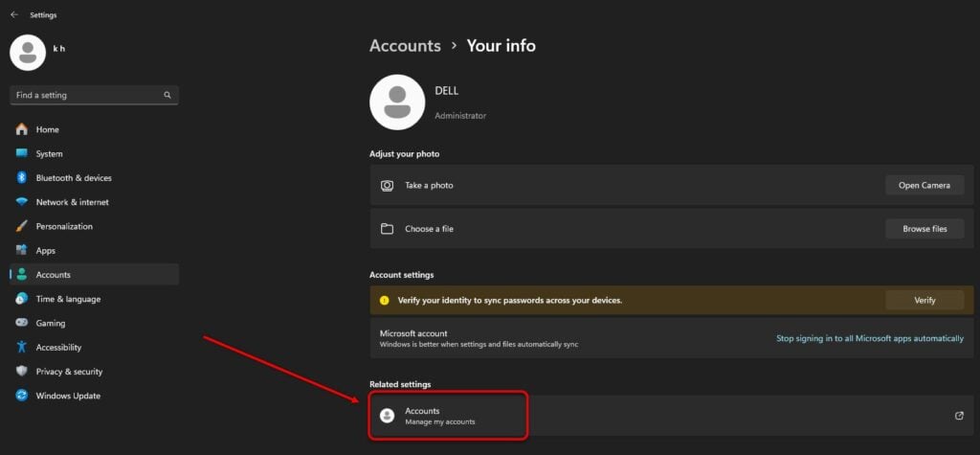Viewport: 980px width, 455px height.
Task: Click the k h profile avatar in sidebar
Action: coord(28,53)
